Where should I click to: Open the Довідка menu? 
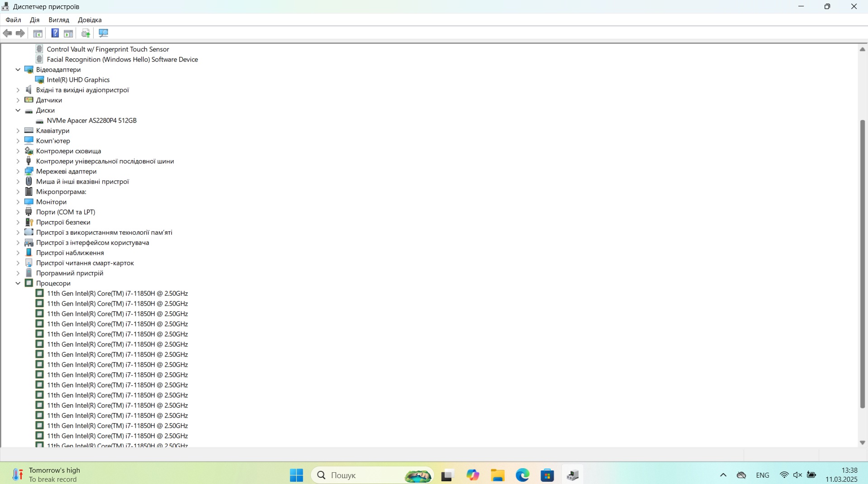pyautogui.click(x=90, y=20)
